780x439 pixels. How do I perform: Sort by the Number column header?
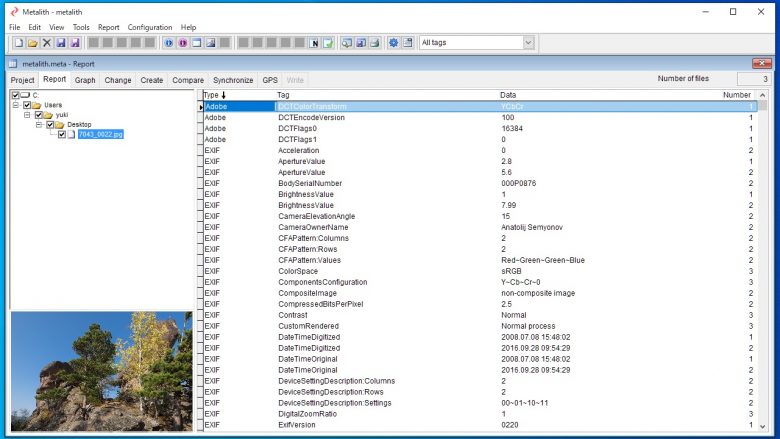pyautogui.click(x=739, y=95)
